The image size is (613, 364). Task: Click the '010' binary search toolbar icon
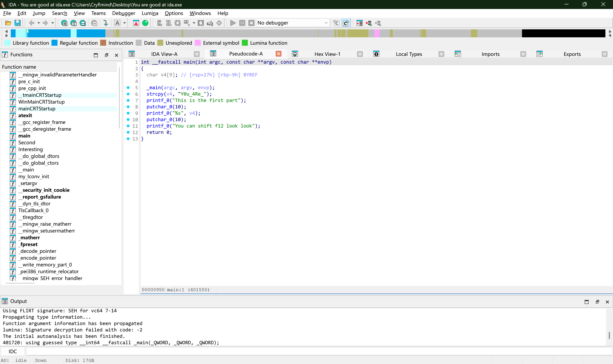83,23
